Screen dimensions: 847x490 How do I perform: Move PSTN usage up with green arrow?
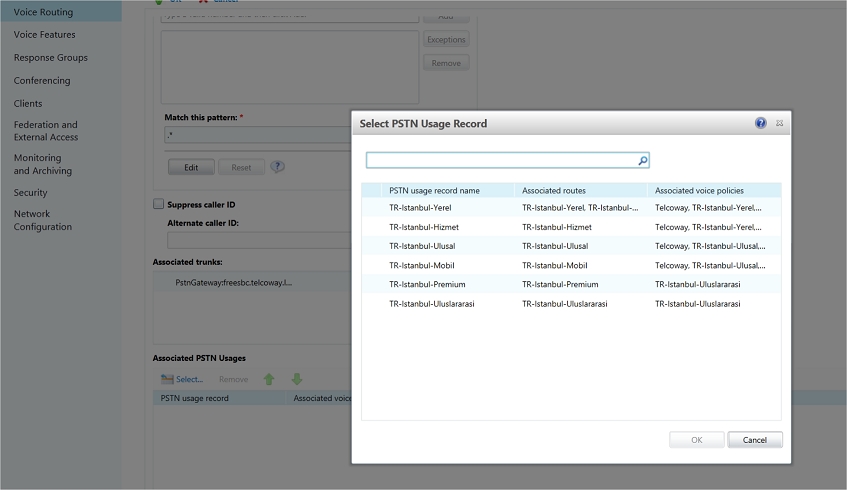coord(269,379)
